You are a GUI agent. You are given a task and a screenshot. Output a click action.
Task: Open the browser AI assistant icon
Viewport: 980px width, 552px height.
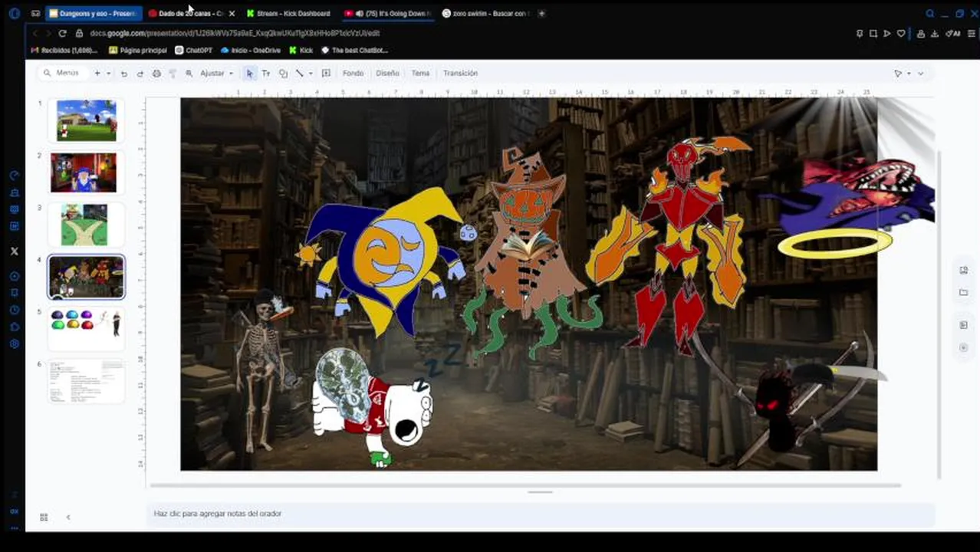954,33
